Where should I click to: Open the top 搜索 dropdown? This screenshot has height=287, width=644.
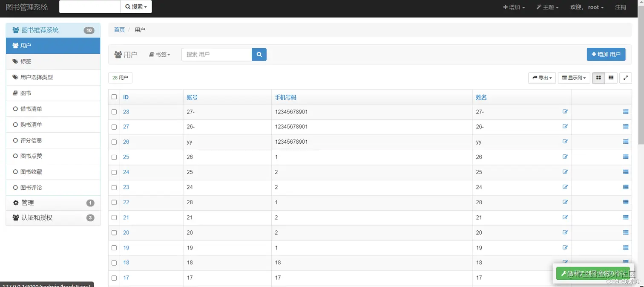point(136,7)
